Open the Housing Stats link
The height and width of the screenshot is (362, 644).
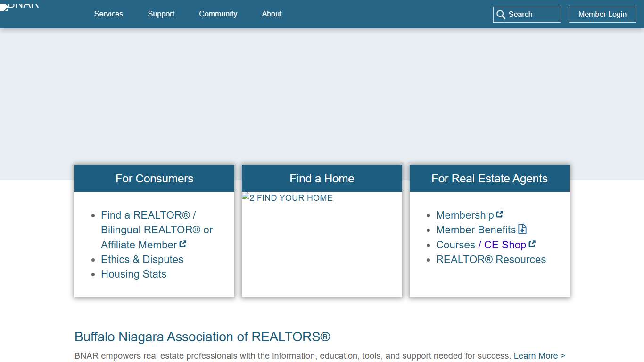coord(133,274)
